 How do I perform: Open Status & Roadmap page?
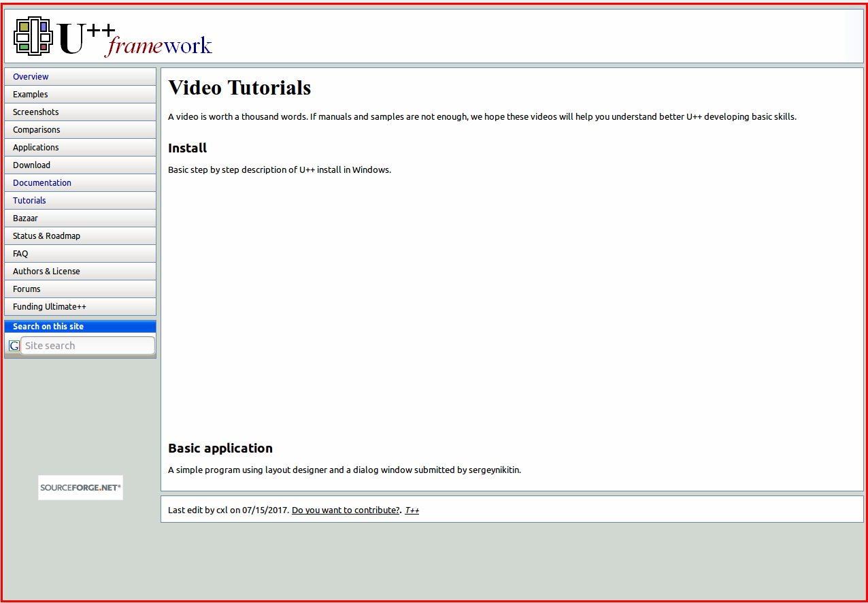[46, 236]
